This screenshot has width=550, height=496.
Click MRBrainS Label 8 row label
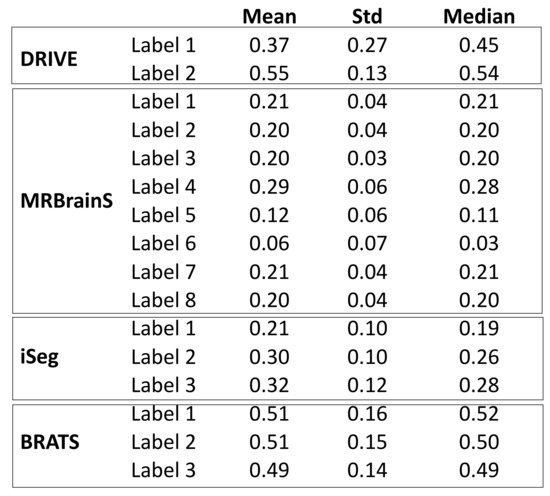point(163,300)
